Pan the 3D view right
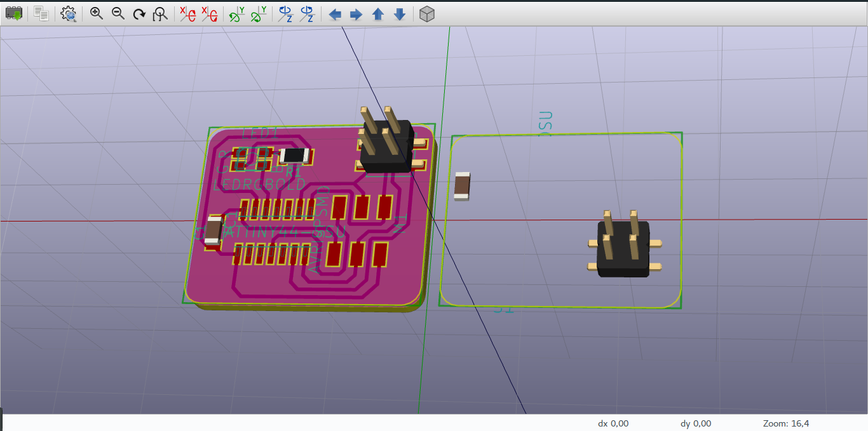 [x=356, y=14]
